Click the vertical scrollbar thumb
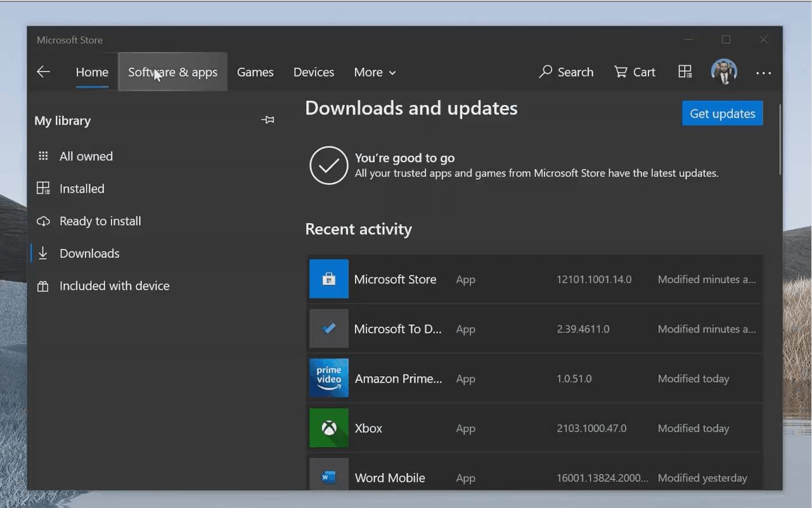812x508 pixels. [780, 139]
